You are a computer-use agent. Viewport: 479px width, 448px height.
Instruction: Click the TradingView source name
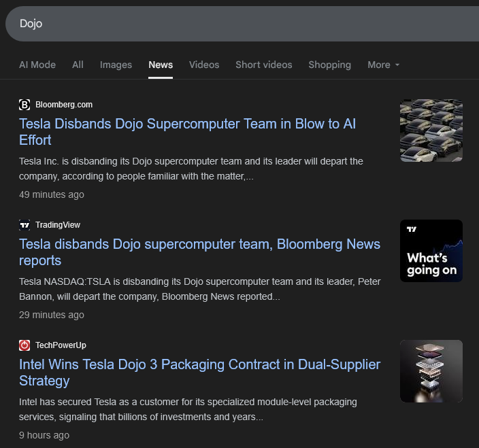(x=58, y=225)
